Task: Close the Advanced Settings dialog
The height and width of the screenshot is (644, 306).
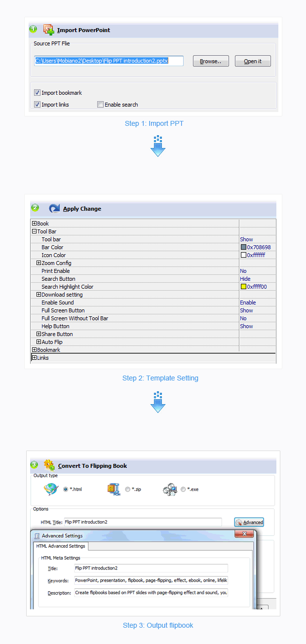Action: tap(244, 534)
